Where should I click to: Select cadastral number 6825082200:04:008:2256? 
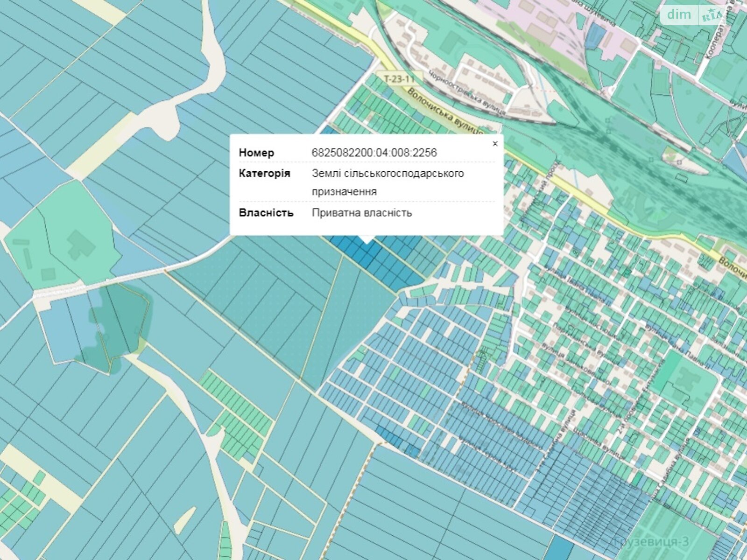pos(374,153)
